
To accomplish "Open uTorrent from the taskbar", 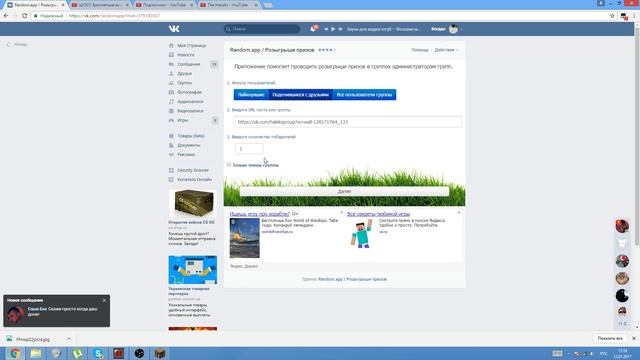I will tap(77, 353).
